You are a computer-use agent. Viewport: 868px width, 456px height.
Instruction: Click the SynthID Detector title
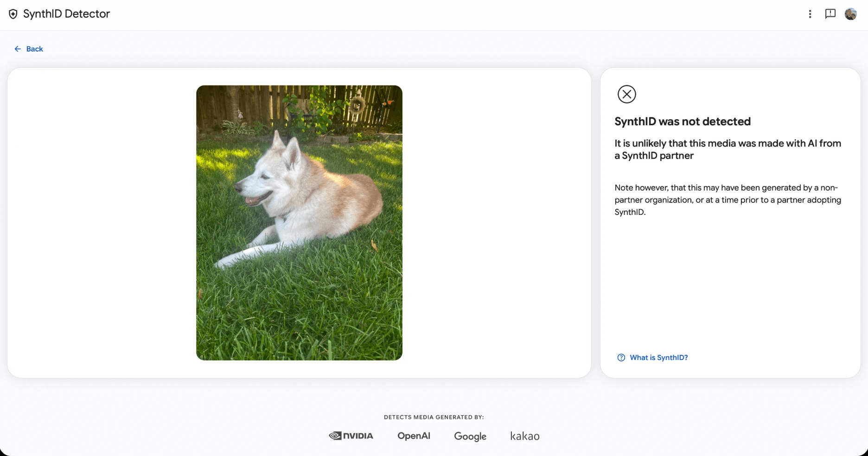66,14
